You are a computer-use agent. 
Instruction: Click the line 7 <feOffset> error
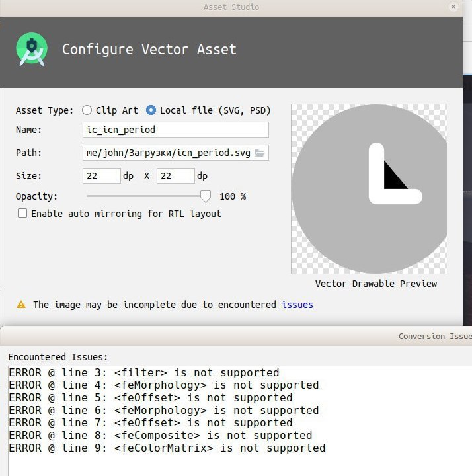[x=151, y=422]
